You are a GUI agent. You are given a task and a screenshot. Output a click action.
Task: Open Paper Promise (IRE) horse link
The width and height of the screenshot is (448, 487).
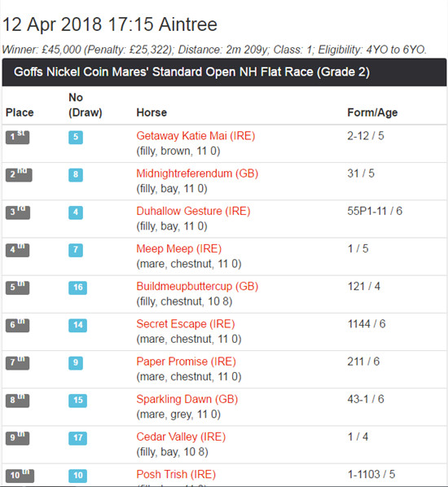coord(186,362)
